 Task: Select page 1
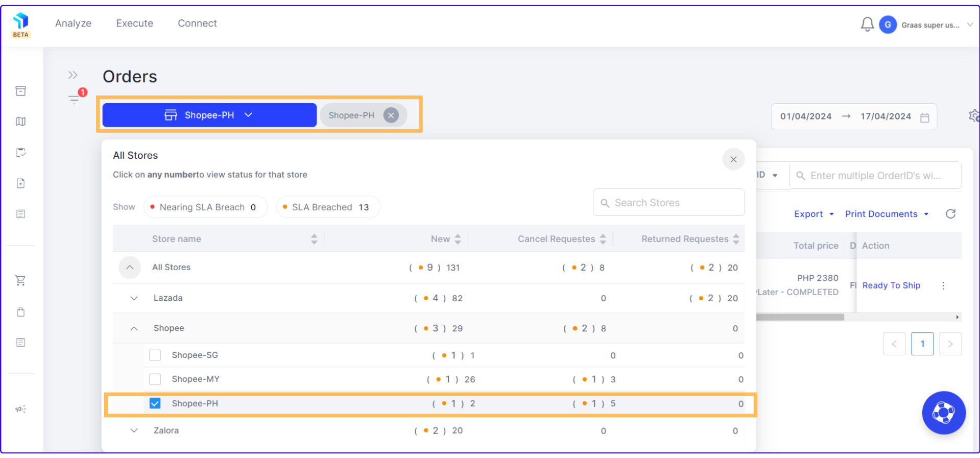click(922, 344)
